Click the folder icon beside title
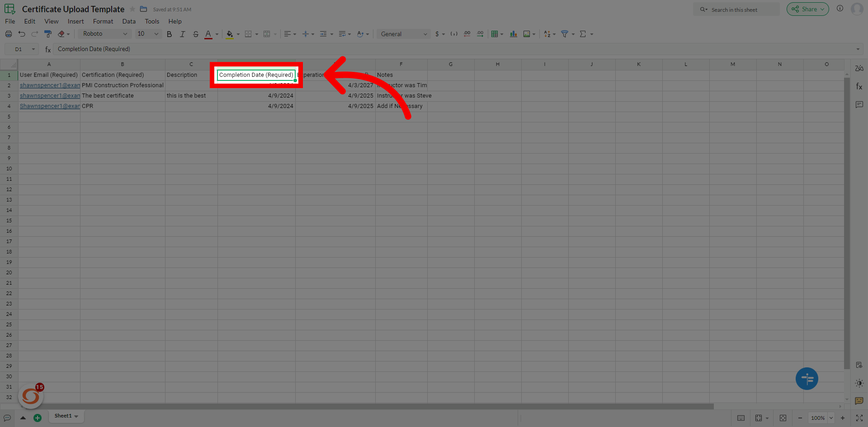 pyautogui.click(x=144, y=9)
